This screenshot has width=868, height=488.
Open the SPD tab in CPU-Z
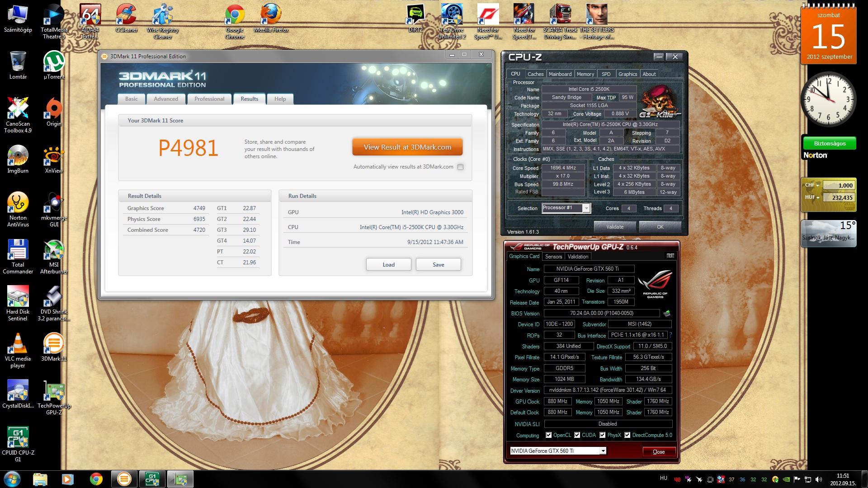pos(606,74)
